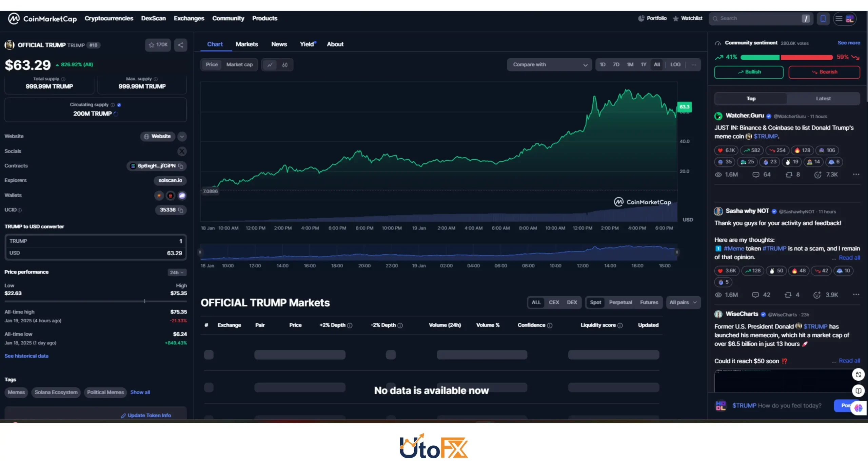Switch to candlestick chart icon
Viewport: 868px width, 461px height.
pyautogui.click(x=285, y=65)
